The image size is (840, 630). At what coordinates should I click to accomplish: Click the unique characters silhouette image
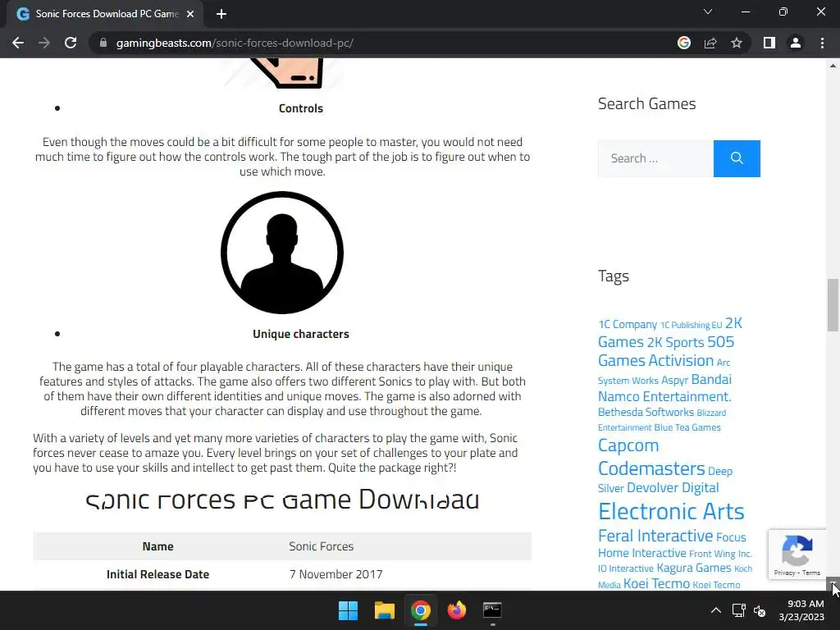coord(282,253)
